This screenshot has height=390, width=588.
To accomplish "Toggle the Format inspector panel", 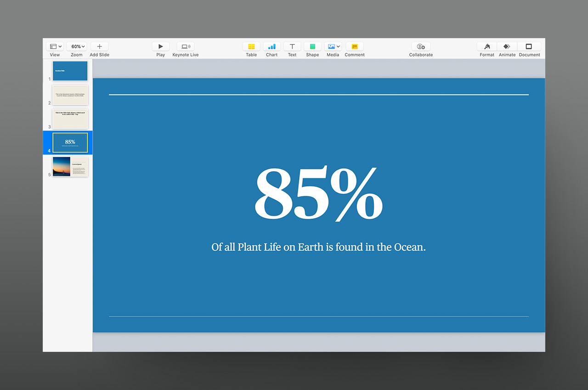I will 487,46.
